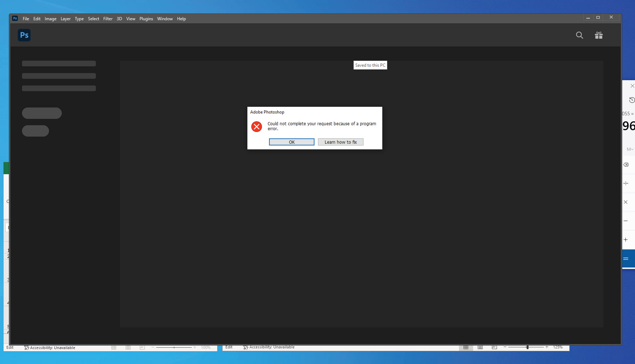Dismiss the program error by clicking OK
Viewport: 635px width, 364px height.
coord(291,142)
